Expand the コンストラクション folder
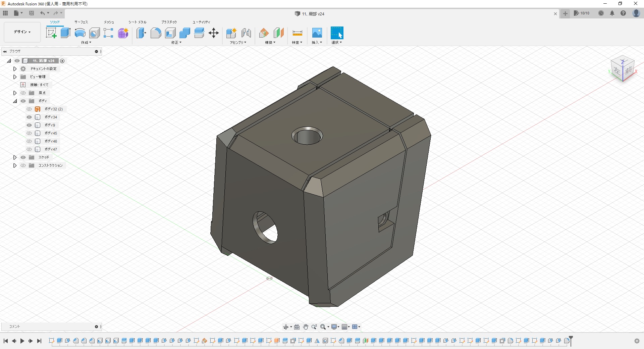 (15, 165)
